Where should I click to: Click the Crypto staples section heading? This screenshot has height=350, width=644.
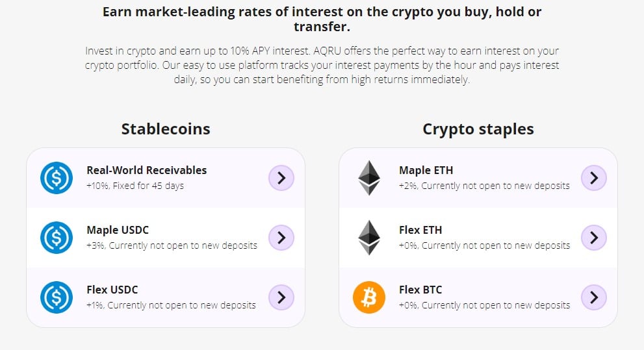point(478,129)
